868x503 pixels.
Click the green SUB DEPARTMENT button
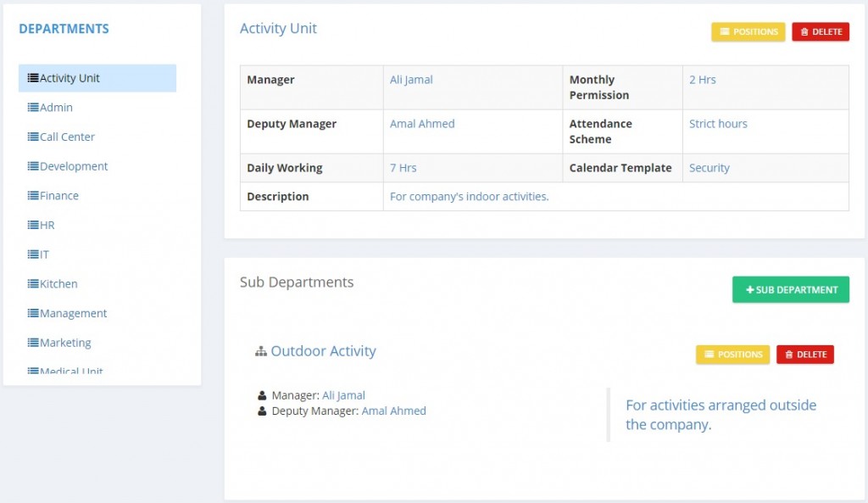click(790, 289)
